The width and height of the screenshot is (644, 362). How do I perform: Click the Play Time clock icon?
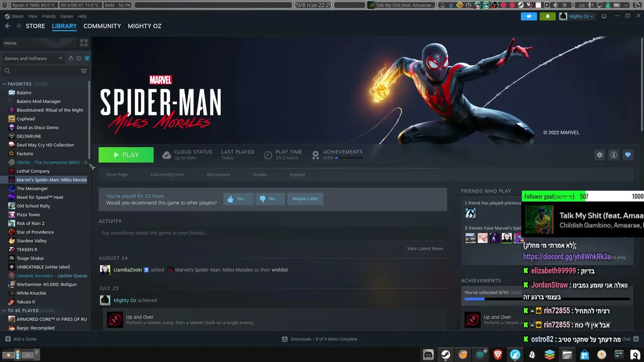[x=268, y=155]
